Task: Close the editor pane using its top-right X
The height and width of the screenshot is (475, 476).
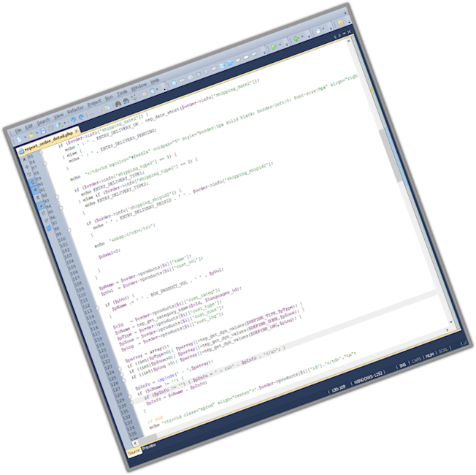Action: [x=349, y=31]
